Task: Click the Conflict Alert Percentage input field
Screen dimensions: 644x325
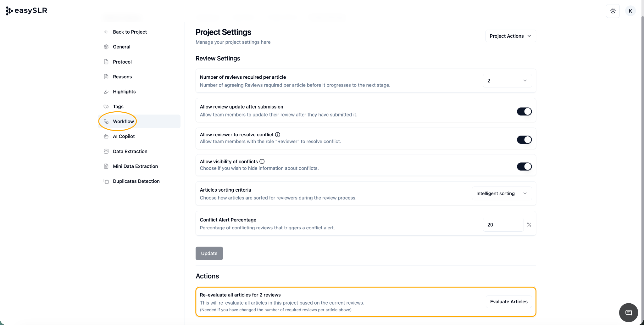Action: [503, 225]
